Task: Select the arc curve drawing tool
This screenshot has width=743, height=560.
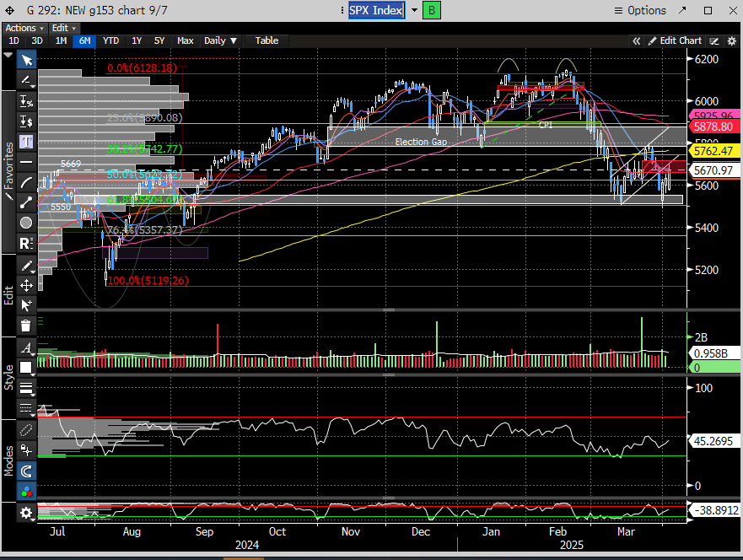Action: pyautogui.click(x=26, y=182)
